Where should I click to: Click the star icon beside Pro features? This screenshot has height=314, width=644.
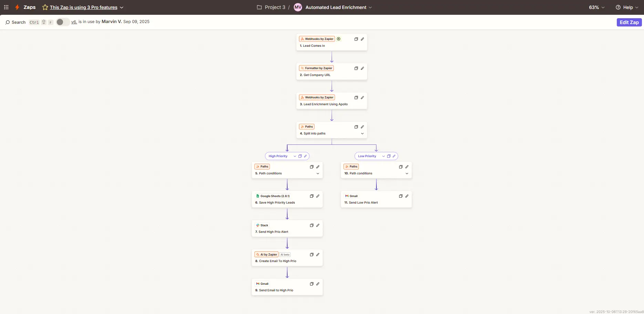tap(45, 7)
